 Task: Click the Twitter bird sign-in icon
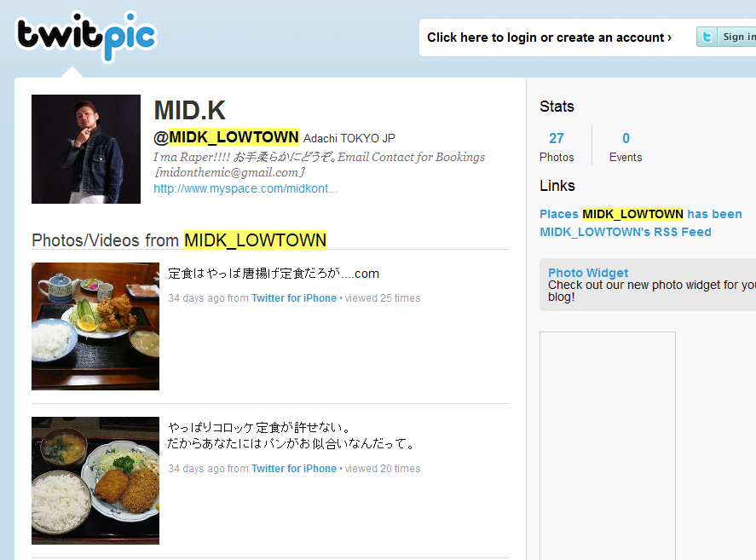[707, 37]
